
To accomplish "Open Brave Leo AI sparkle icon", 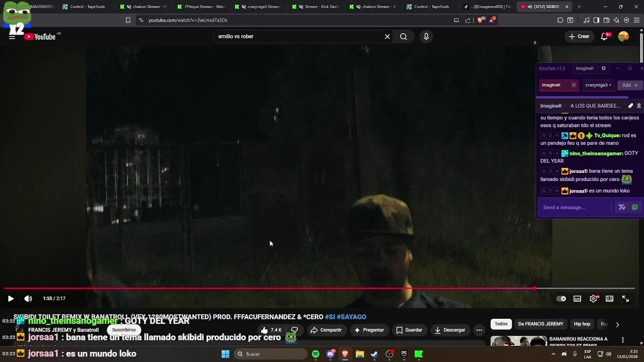I will (x=616, y=20).
